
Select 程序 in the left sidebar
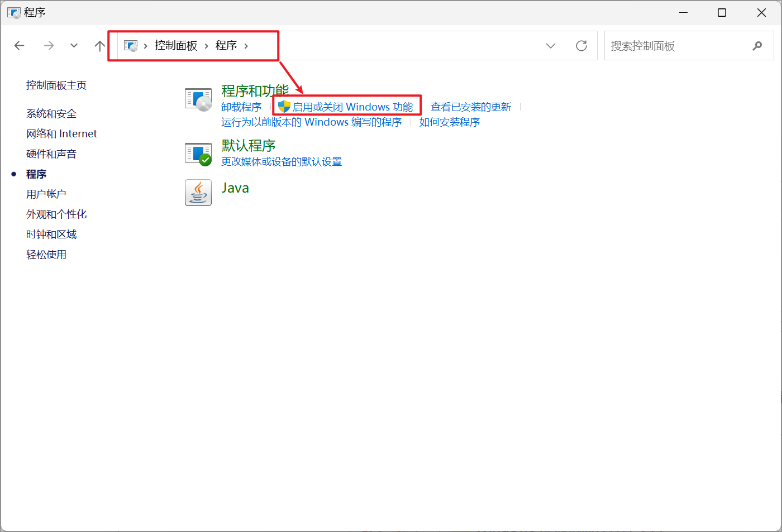point(36,174)
